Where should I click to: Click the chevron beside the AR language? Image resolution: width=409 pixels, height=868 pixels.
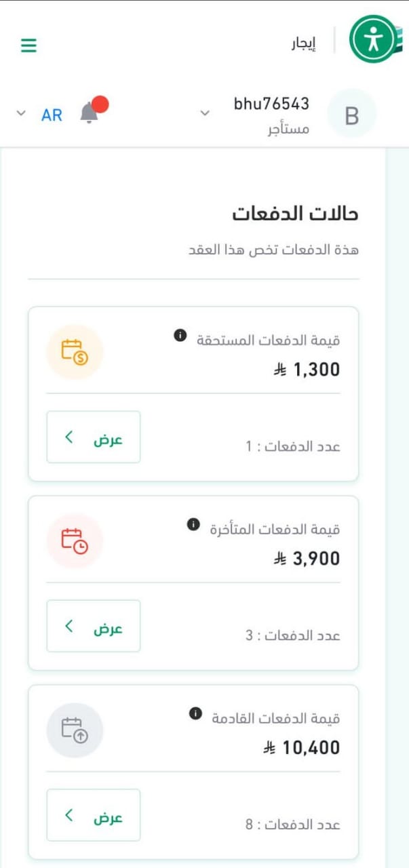[x=20, y=113]
